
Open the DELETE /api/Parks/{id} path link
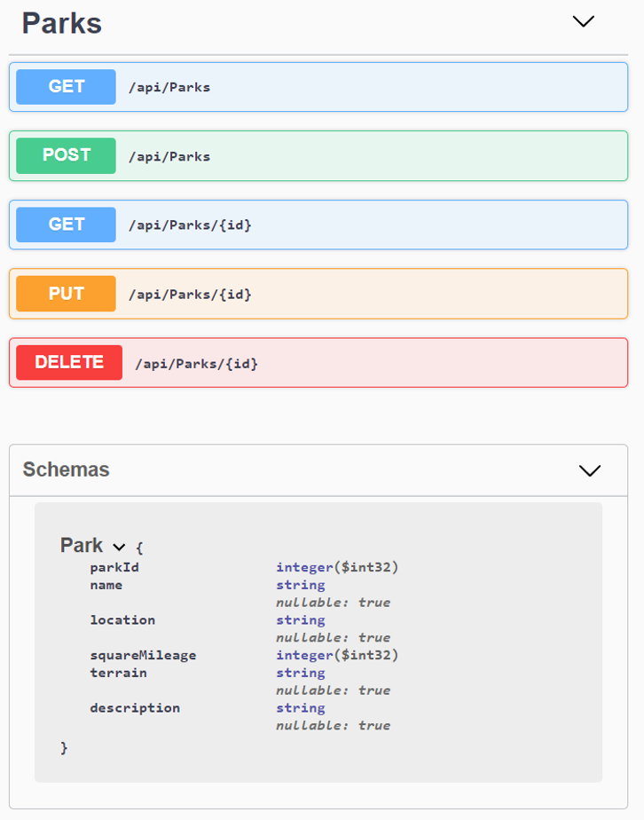[x=196, y=363]
